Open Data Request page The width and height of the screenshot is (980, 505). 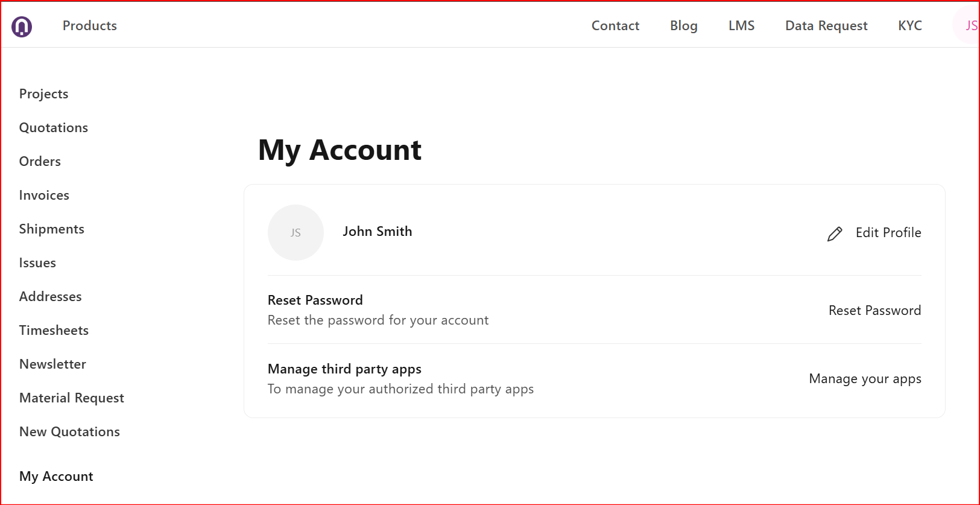tap(826, 26)
